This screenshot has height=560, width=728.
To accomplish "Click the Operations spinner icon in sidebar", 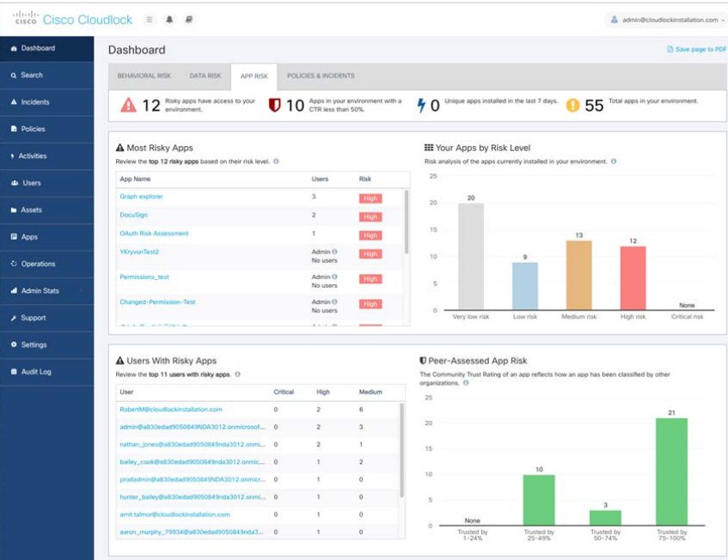I will [x=14, y=264].
